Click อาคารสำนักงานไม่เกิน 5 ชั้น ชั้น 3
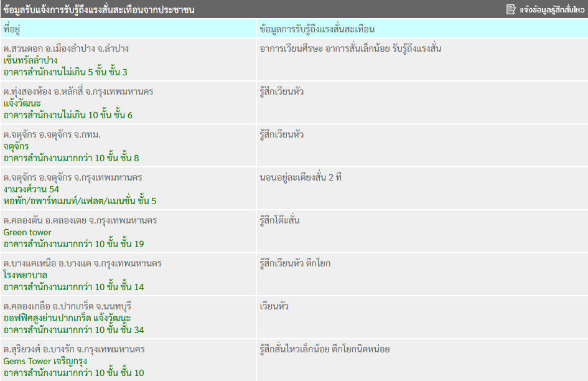This screenshot has height=381, width=588. (x=65, y=72)
